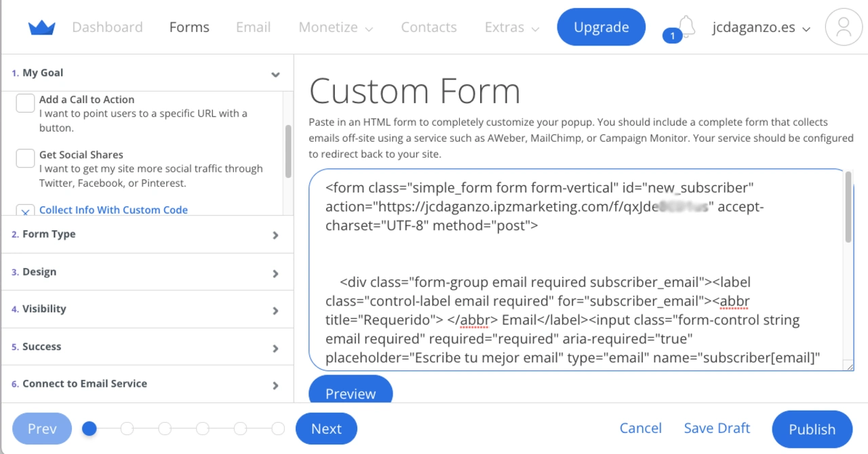
Task: Select the third step progress dot
Action: pyautogui.click(x=165, y=428)
